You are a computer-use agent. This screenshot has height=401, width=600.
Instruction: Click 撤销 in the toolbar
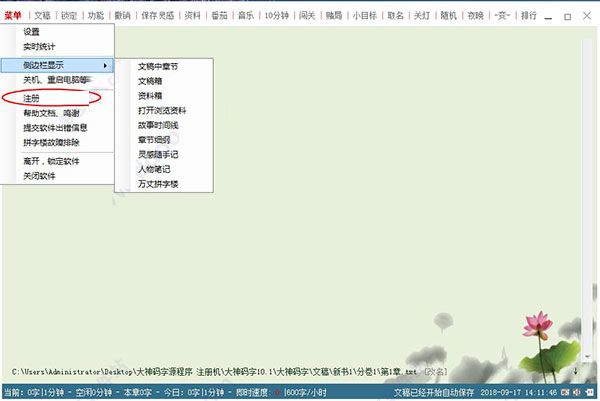[122, 16]
